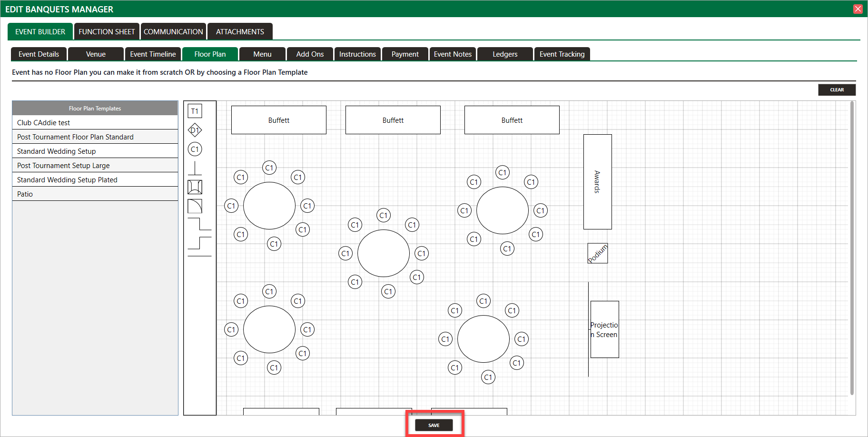Click the canvas vertical scrollbar

[851, 248]
